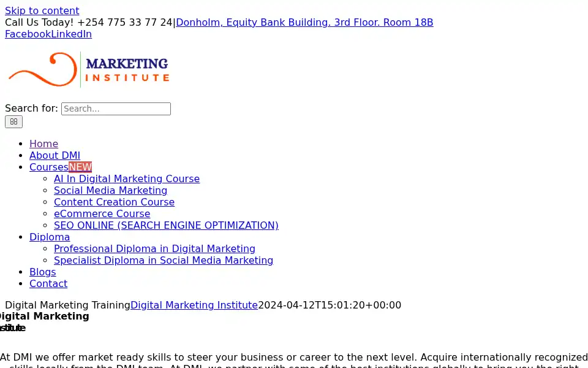Open the Blogs menu item
Viewport: 588px width, 368px height.
[43, 272]
